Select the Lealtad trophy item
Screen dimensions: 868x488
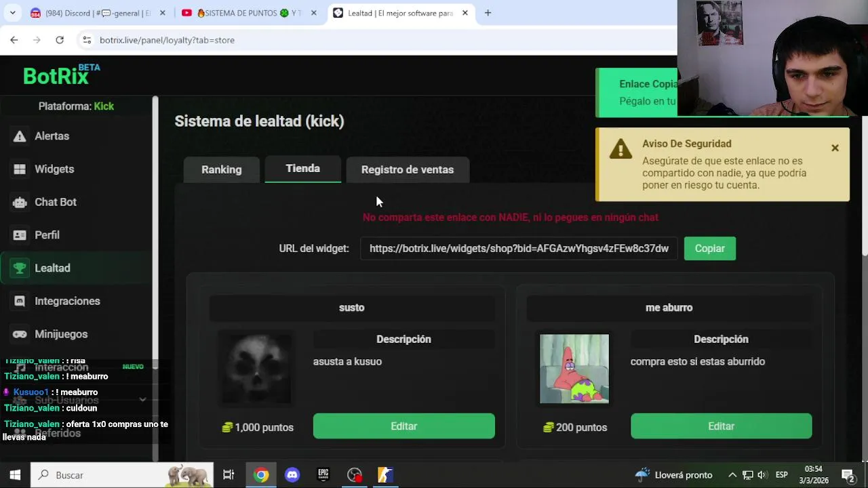pos(77,268)
